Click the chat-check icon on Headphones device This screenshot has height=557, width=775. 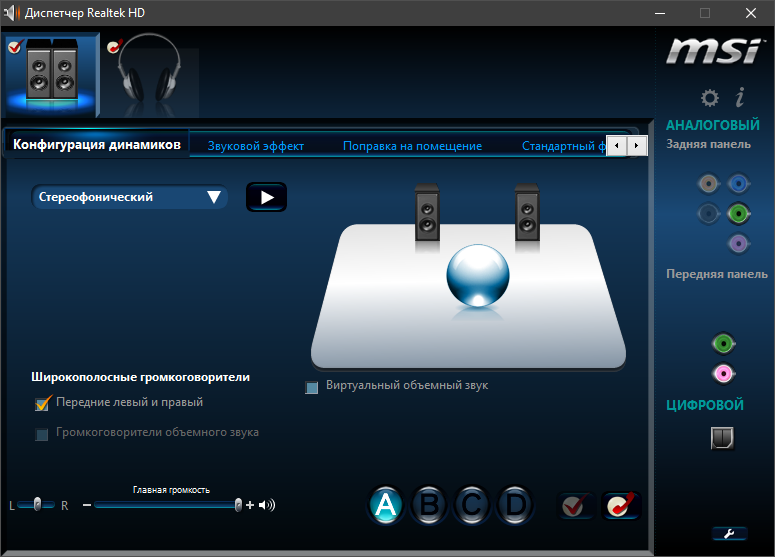click(115, 47)
